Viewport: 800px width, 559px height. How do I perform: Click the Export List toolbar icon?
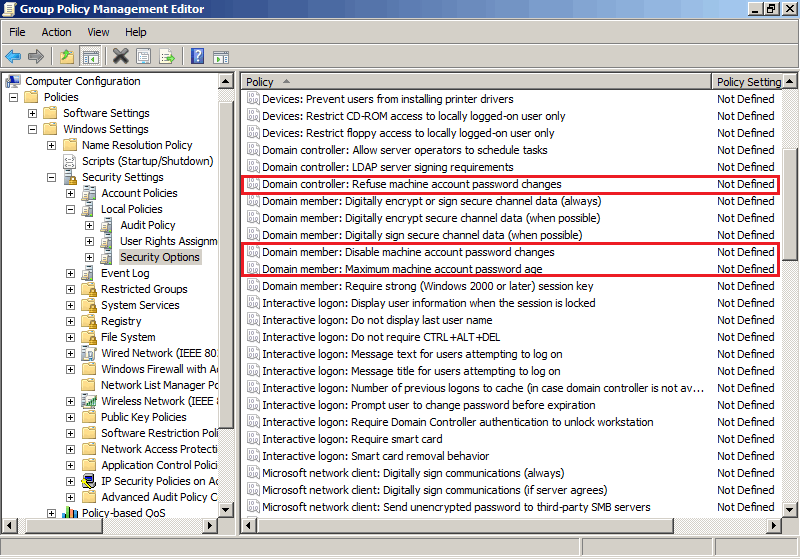pos(167,56)
